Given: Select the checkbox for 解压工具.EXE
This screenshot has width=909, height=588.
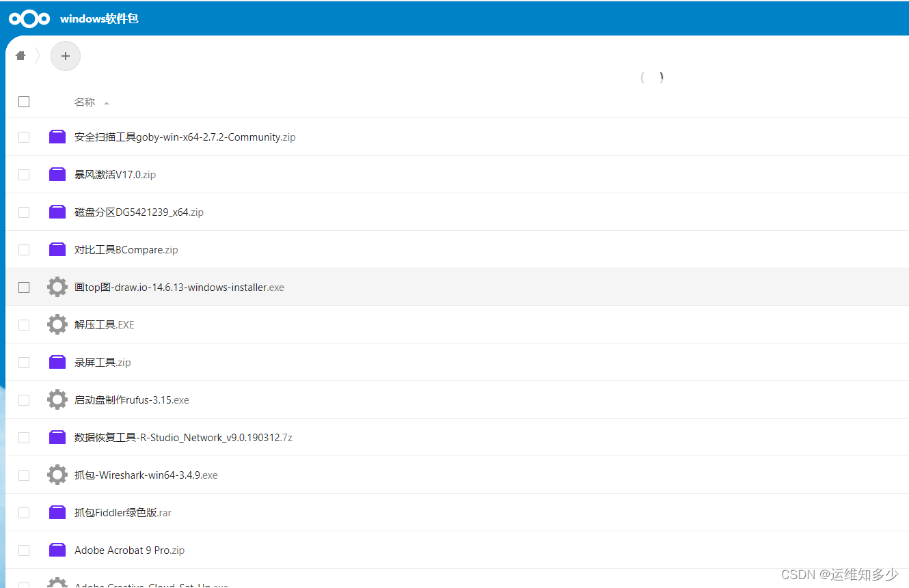Looking at the screenshot, I should click(24, 324).
